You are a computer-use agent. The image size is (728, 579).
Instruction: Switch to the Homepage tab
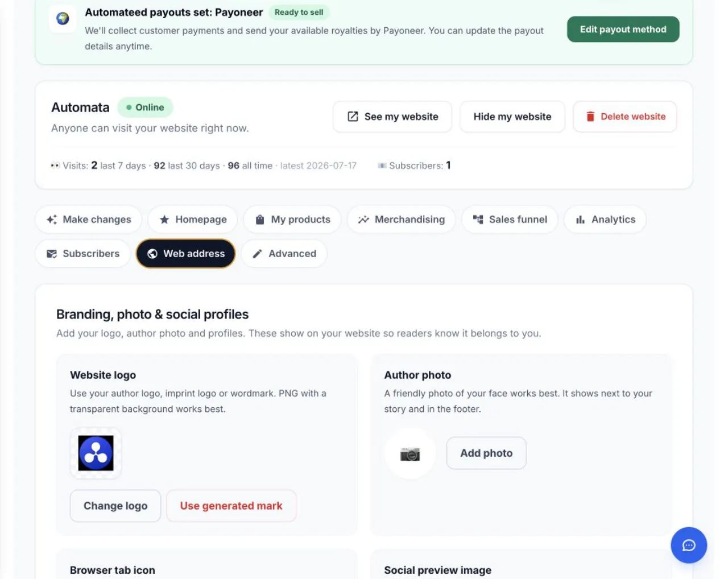(193, 220)
